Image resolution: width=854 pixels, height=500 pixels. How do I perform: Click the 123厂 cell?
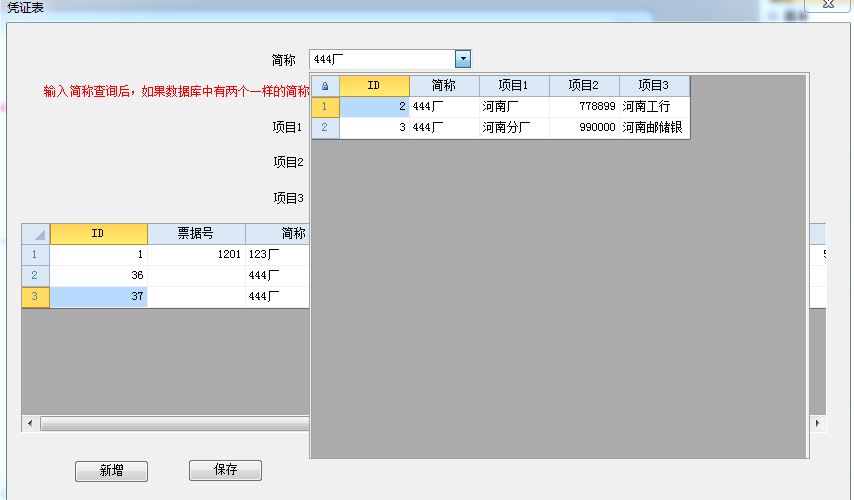pos(278,254)
